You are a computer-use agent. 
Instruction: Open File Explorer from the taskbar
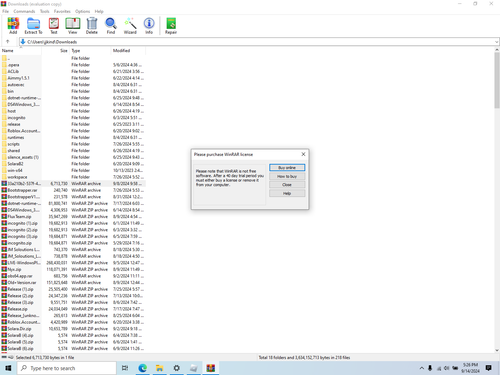(x=160, y=368)
